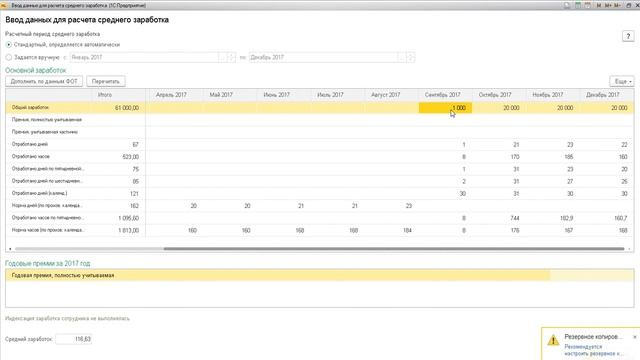Click the table horizontal scrollbar thumb
The height and width of the screenshot is (360, 640).
[394, 249]
